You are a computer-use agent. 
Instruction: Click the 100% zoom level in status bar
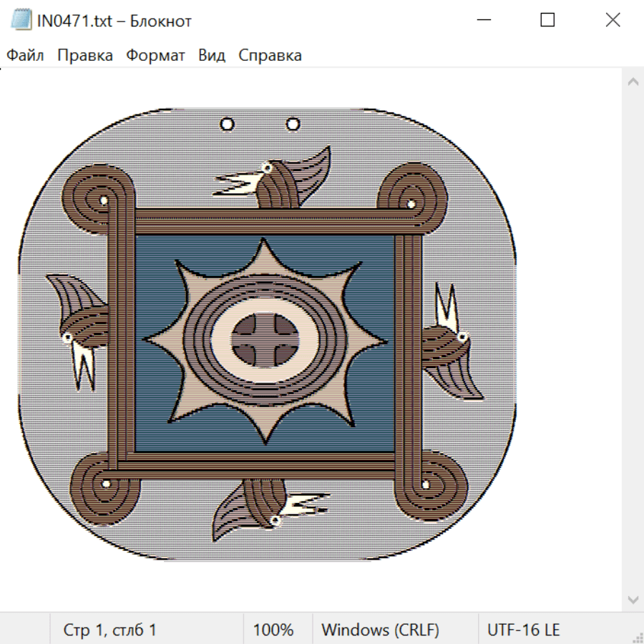tap(273, 630)
